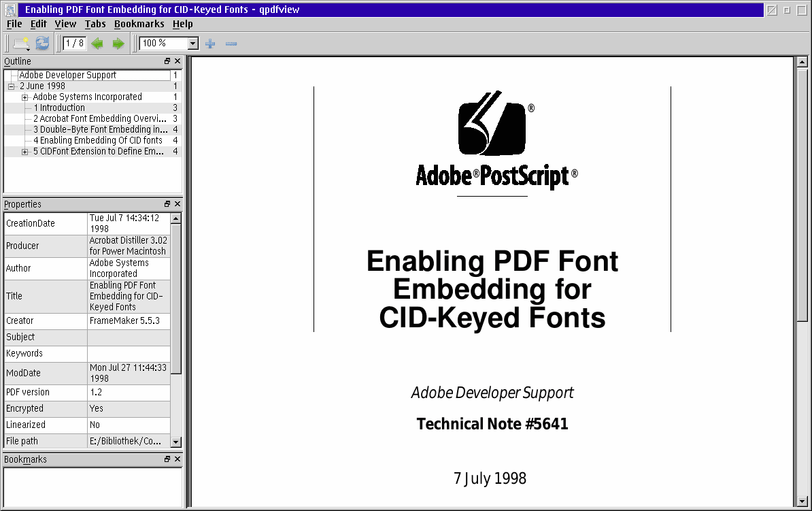Close the Outline panel
This screenshot has height=511, width=812.
[x=177, y=61]
